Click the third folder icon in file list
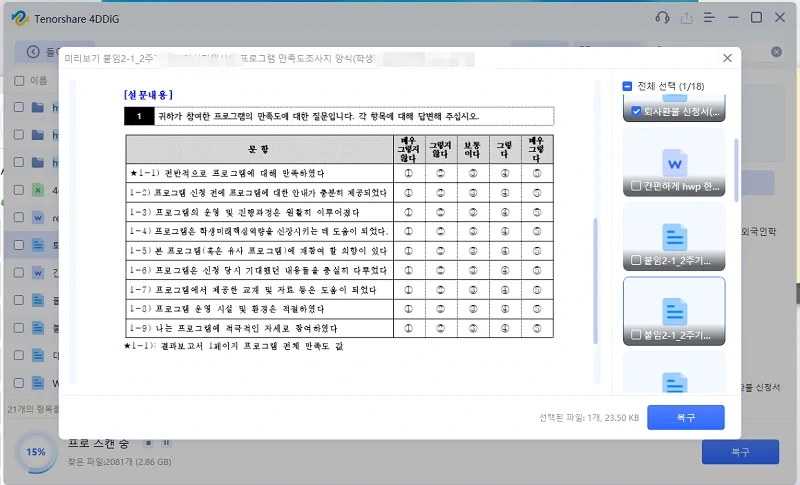800x485 pixels. [x=38, y=162]
